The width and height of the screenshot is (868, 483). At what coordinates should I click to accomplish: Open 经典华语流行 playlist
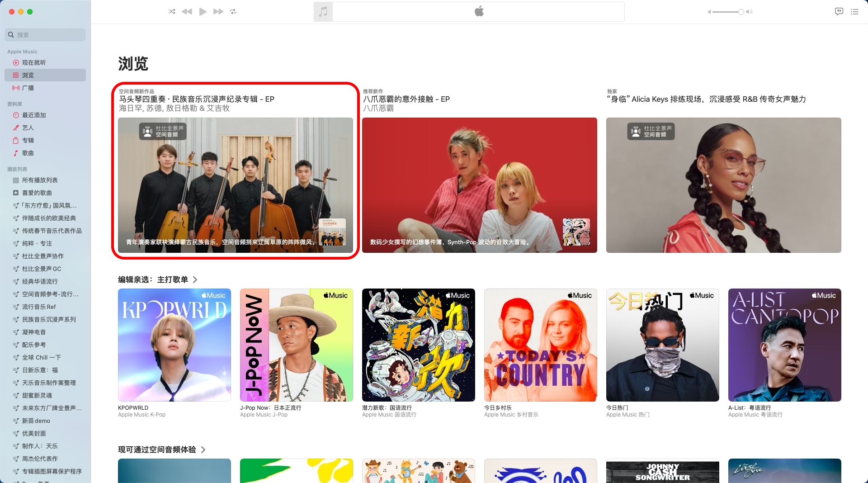coord(45,281)
